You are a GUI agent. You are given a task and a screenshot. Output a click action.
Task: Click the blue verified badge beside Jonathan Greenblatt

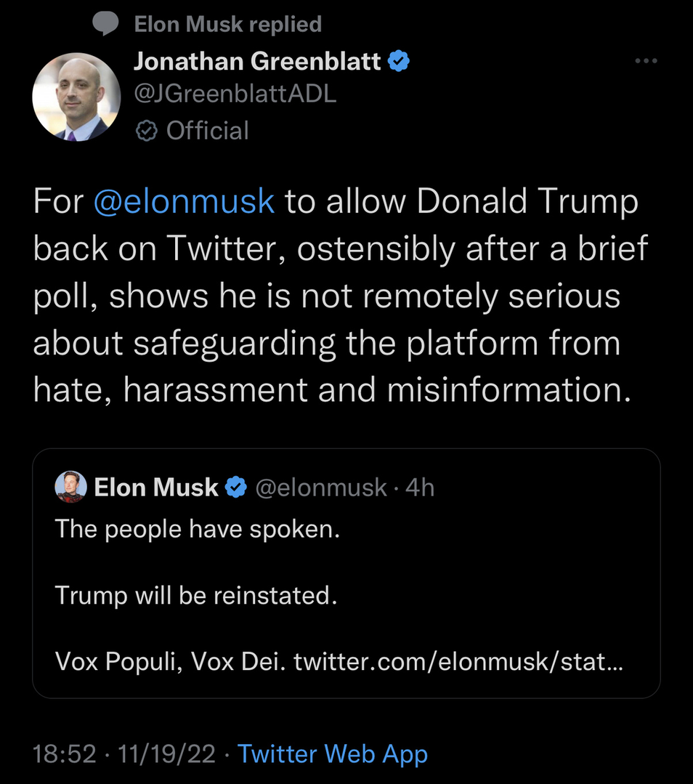pyautogui.click(x=399, y=62)
